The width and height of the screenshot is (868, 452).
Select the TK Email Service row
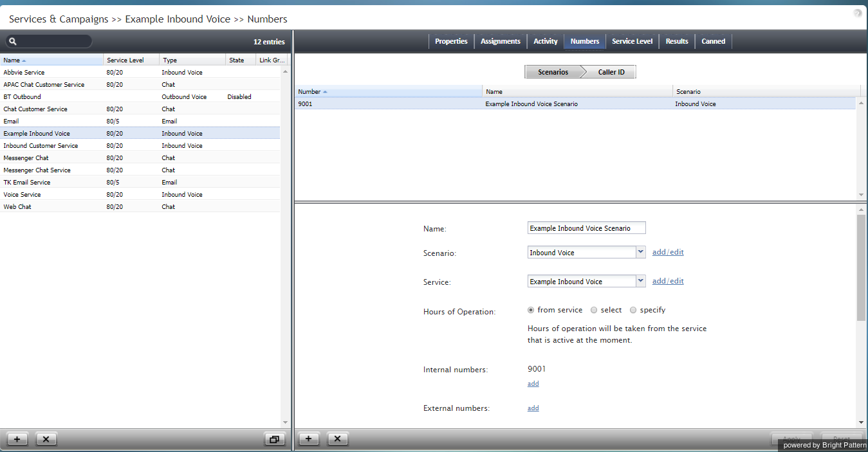pyautogui.click(x=140, y=183)
